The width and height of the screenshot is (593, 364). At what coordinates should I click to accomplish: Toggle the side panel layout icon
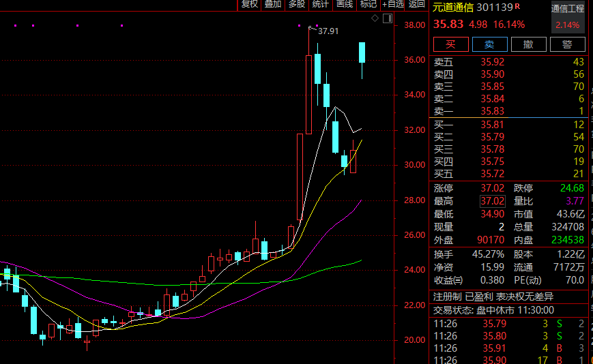390,17
